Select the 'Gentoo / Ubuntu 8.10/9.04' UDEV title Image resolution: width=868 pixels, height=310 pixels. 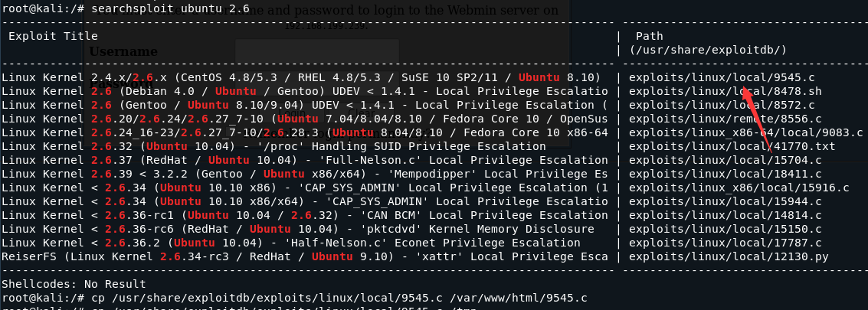pos(304,105)
